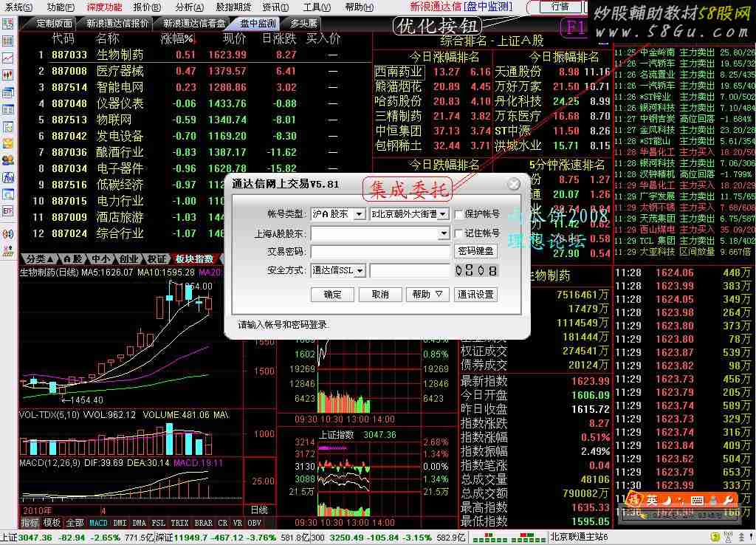Toggle the 保护帐号 checkbox

coord(459,213)
